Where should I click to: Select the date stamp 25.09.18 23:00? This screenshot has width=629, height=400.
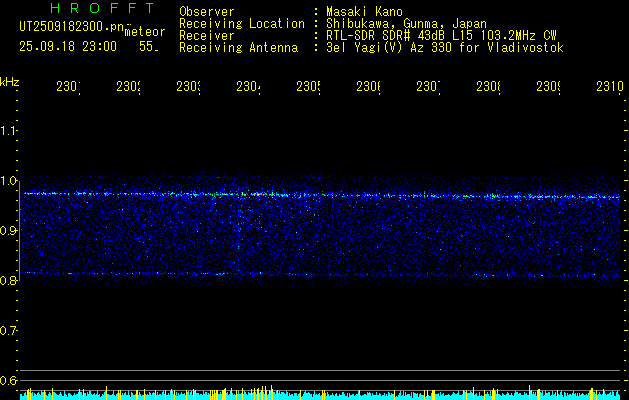tap(68, 47)
